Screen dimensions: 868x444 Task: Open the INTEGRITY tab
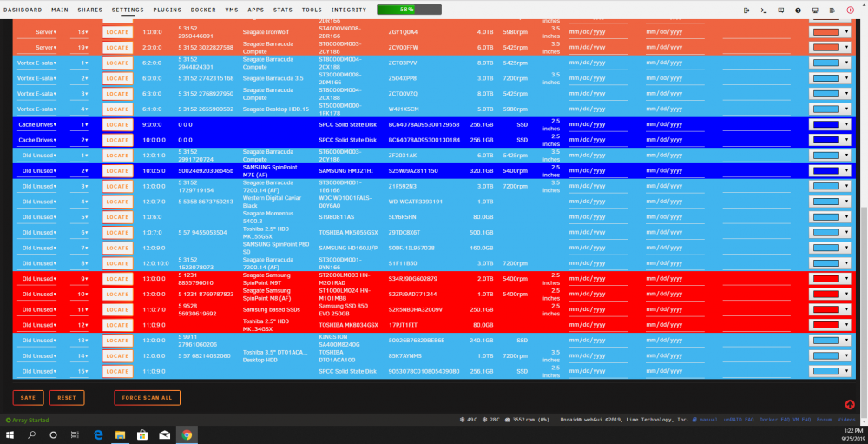pos(349,10)
